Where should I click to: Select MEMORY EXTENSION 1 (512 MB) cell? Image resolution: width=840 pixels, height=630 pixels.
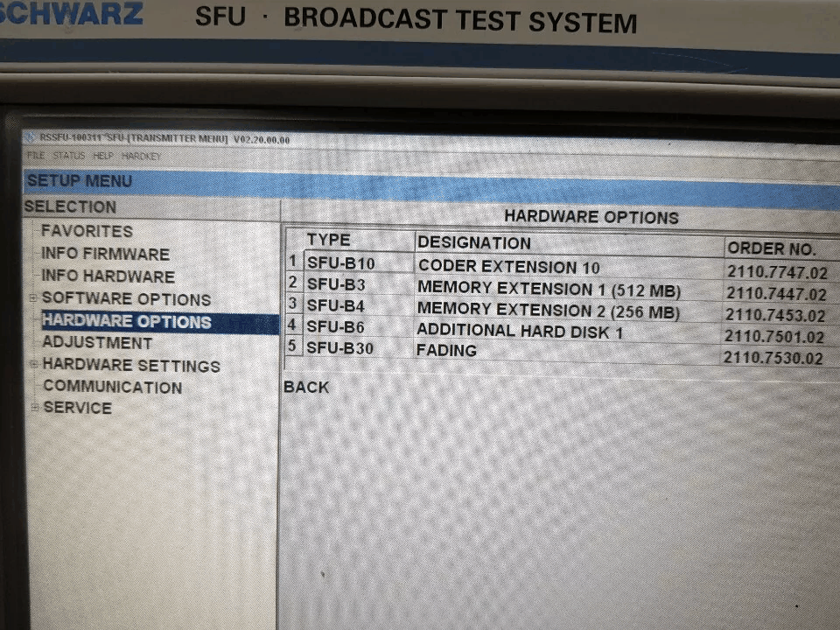[x=569, y=290]
